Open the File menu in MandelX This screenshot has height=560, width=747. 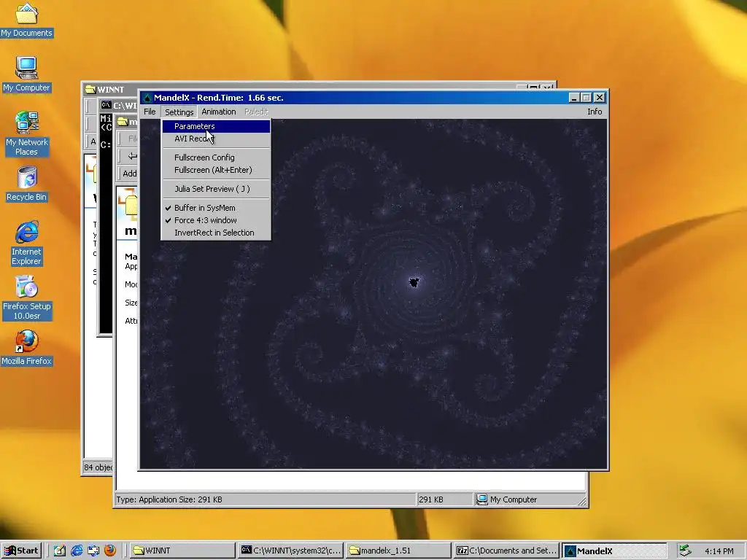[150, 112]
